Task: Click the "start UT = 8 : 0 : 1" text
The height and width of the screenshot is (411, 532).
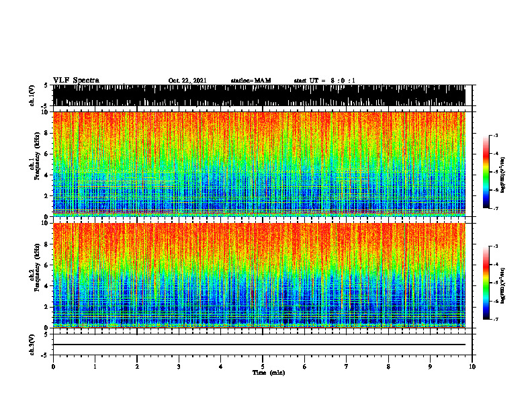Action: pyautogui.click(x=324, y=81)
